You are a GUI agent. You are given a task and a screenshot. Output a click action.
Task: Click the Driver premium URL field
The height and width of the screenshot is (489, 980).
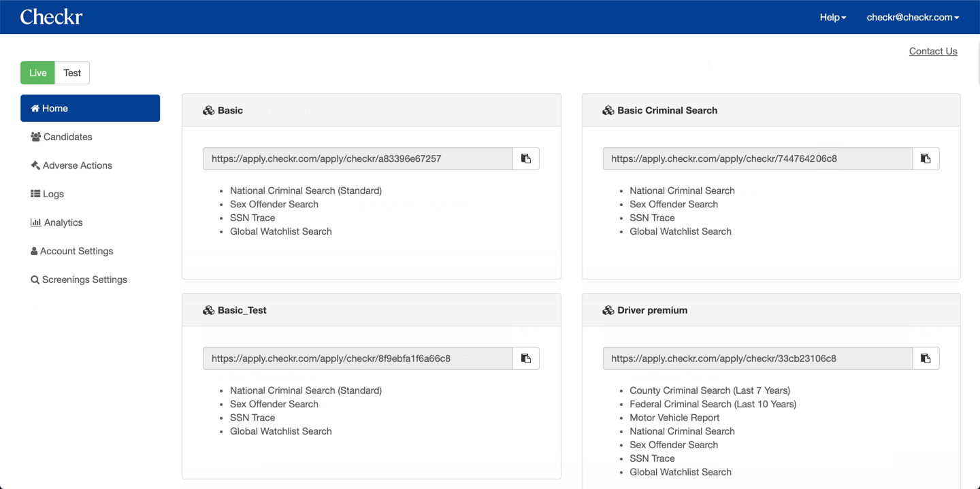(757, 358)
